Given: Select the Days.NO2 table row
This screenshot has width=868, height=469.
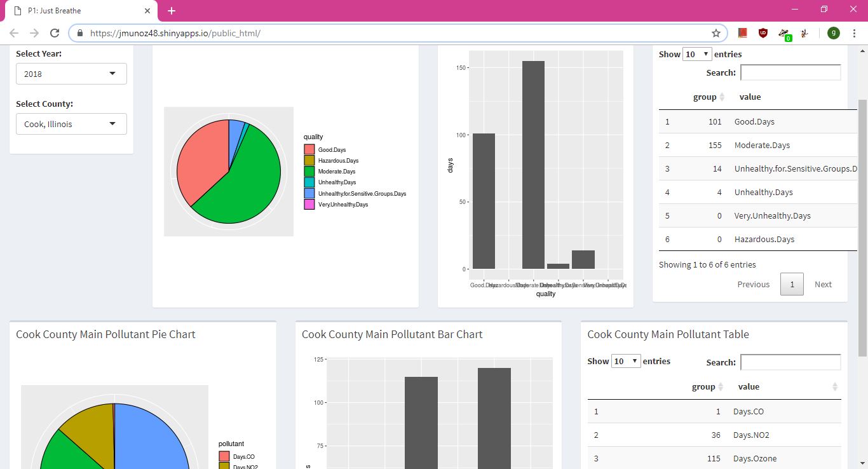Looking at the screenshot, I should click(714, 435).
